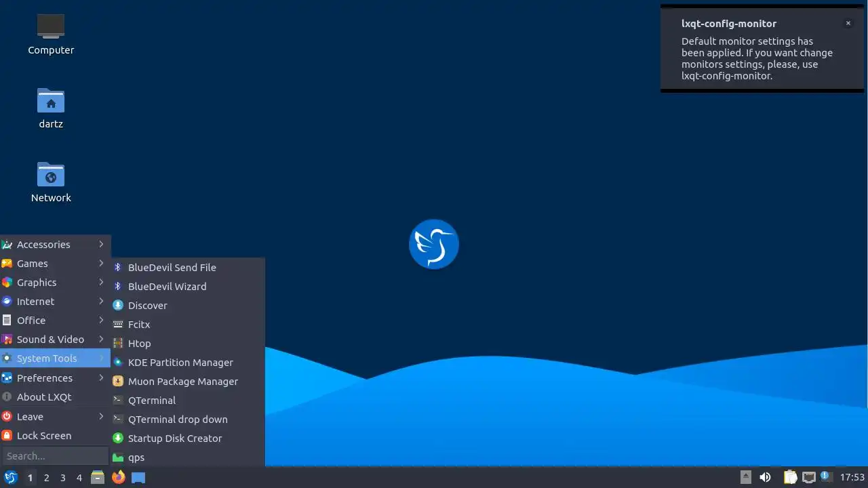Image resolution: width=868 pixels, height=488 pixels.
Task: Open the removable media eject tray icon
Action: 745,477
